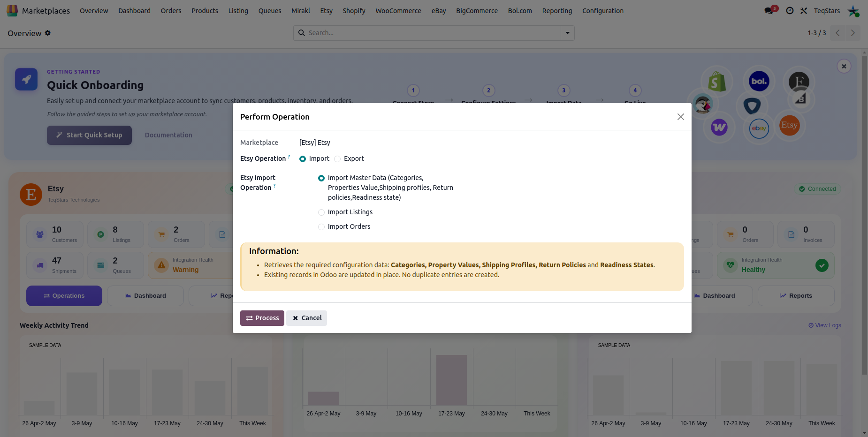This screenshot has width=868, height=437.
Task: Open the Configuration menu
Action: [603, 10]
